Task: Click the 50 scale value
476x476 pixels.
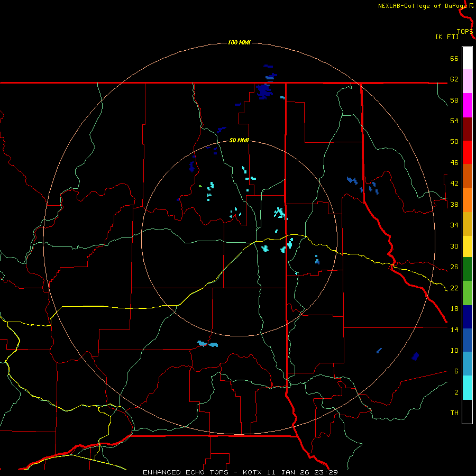Action: click(454, 142)
